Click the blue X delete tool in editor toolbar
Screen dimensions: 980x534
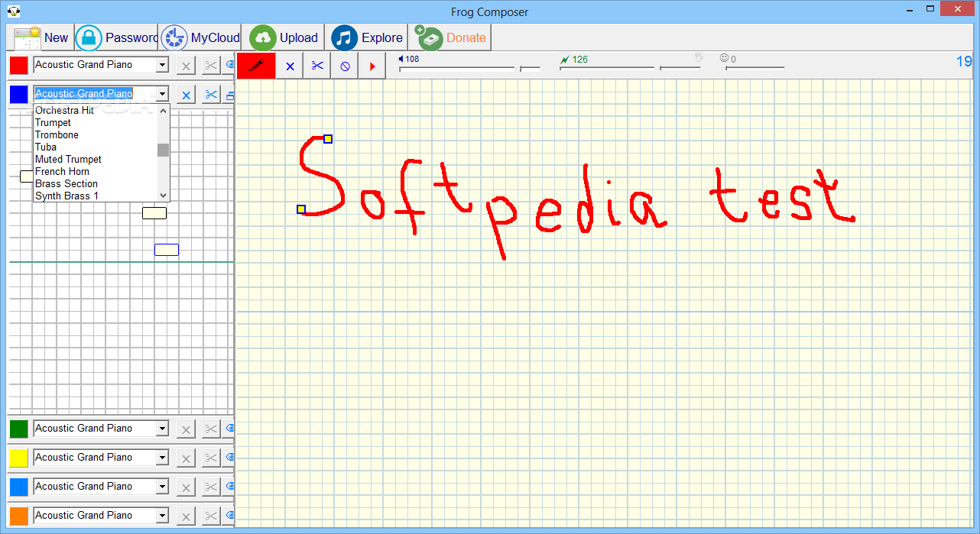(x=290, y=66)
